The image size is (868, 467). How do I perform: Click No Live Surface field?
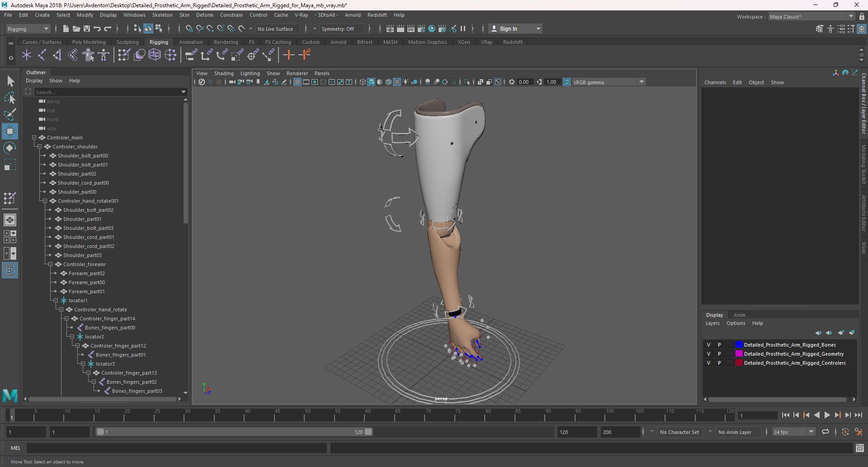click(x=277, y=29)
